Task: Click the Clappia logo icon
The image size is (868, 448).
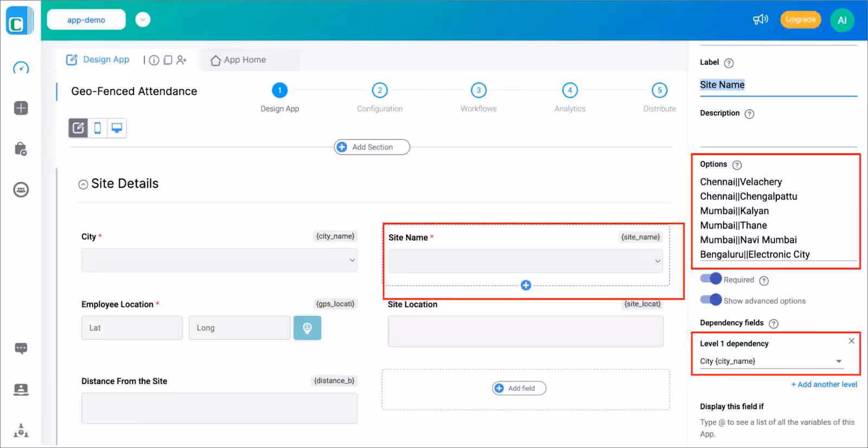Action: (19, 21)
